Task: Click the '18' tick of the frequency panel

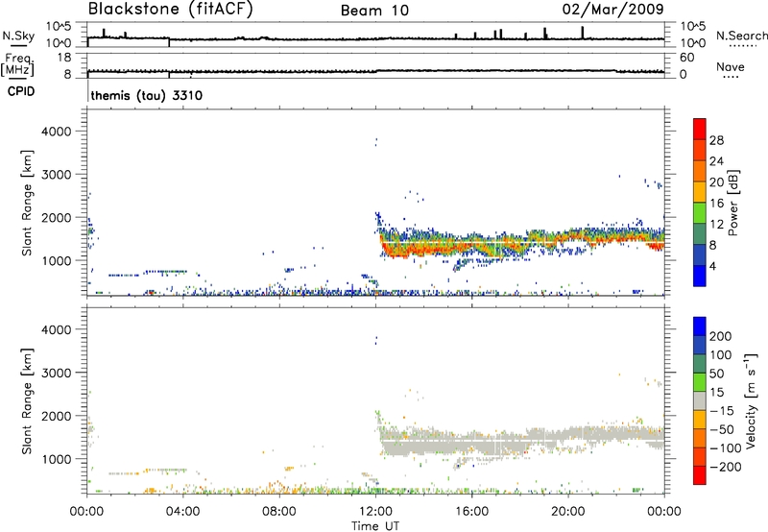Action: coord(64,58)
